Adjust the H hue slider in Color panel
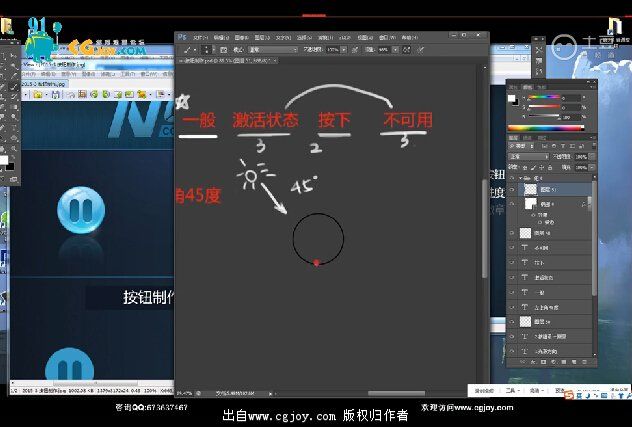632x427 pixels. pyautogui.click(x=543, y=97)
